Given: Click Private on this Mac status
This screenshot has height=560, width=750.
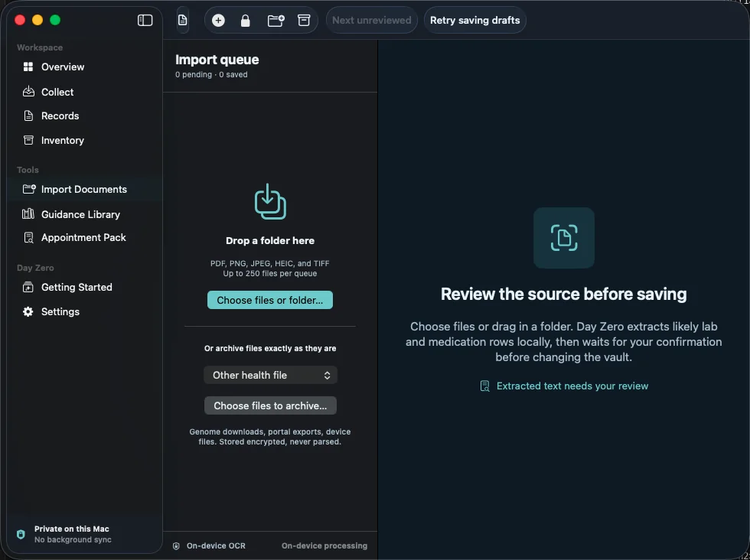Looking at the screenshot, I should [72, 529].
